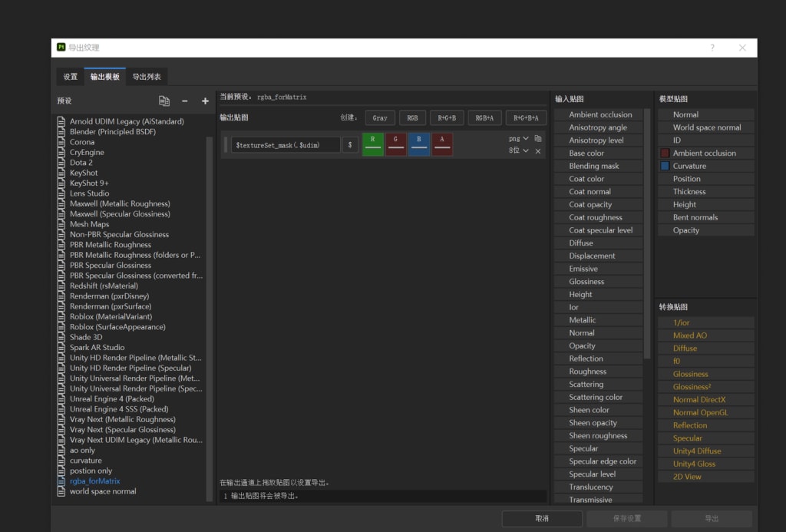Click the 保存设置 button
786x532 pixels.
[626, 518]
